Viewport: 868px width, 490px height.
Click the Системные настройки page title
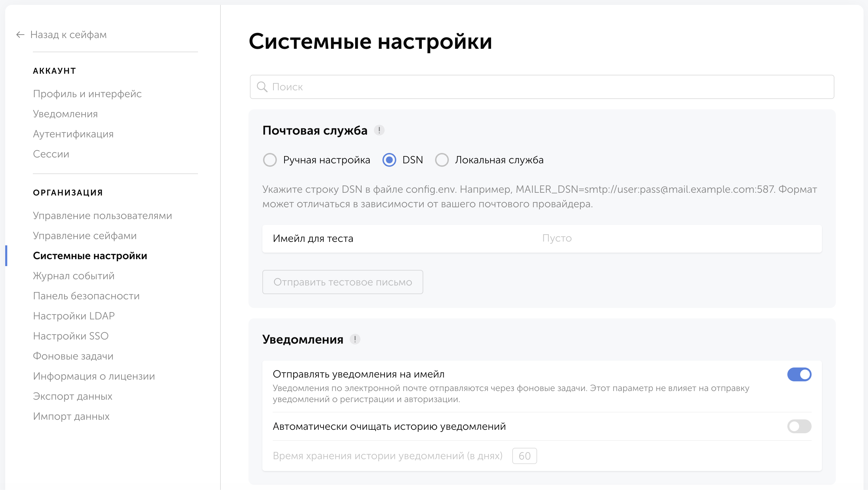click(370, 42)
